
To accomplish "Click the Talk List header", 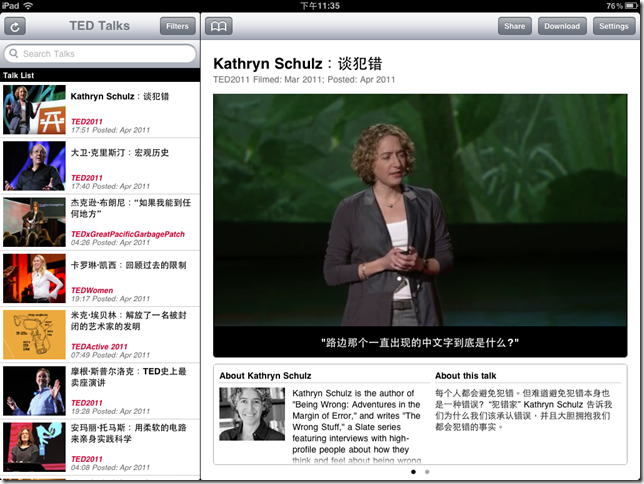I will 100,75.
